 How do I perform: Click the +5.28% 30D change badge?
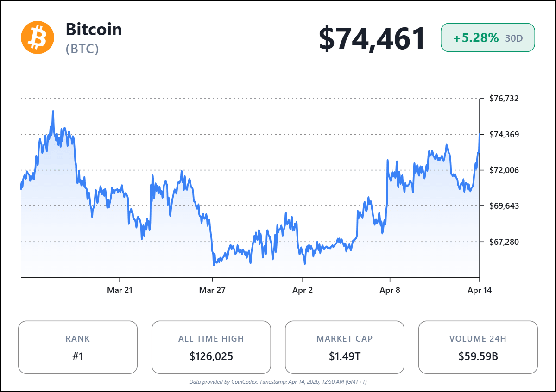pos(487,37)
